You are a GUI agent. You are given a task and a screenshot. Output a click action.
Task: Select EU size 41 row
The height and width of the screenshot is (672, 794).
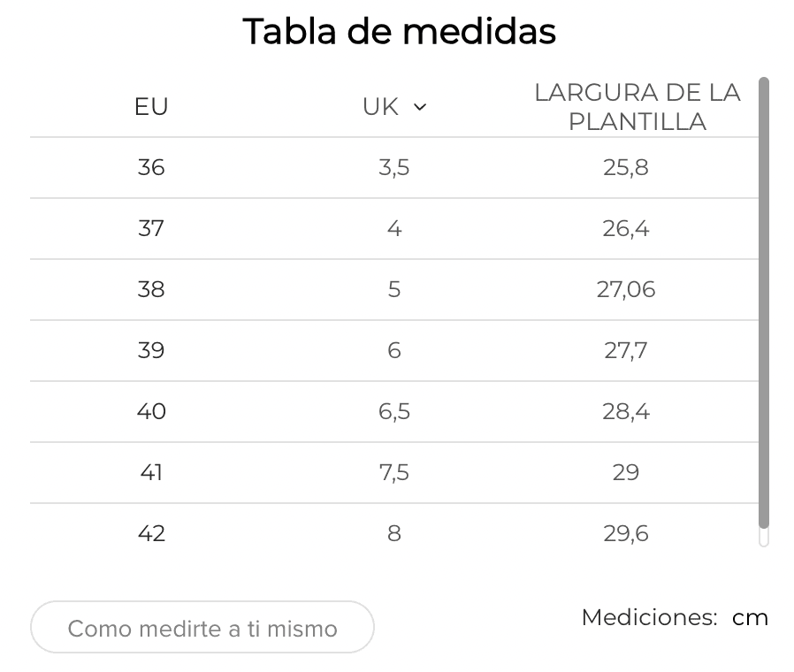[151, 472]
